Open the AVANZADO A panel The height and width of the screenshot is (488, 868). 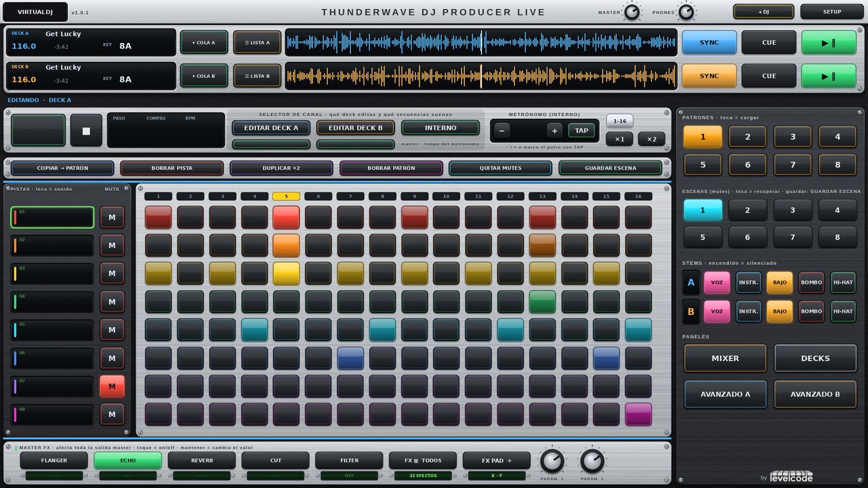tap(725, 394)
